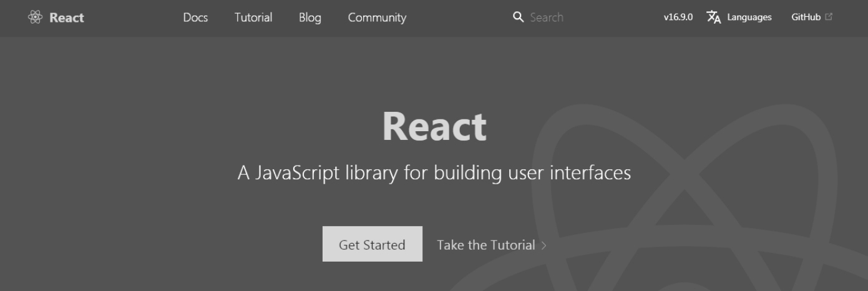Go to the Tutorial page in navbar
The image size is (868, 291).
click(x=253, y=17)
